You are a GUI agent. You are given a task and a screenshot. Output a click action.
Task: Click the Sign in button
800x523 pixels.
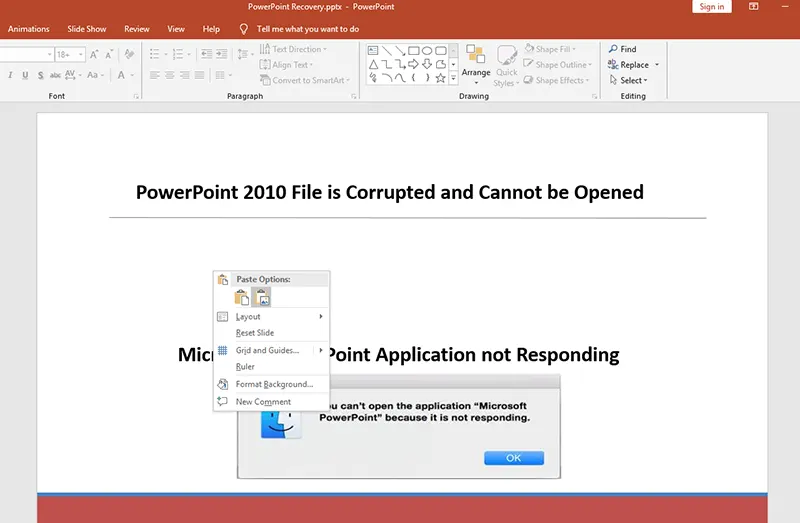pyautogui.click(x=712, y=7)
